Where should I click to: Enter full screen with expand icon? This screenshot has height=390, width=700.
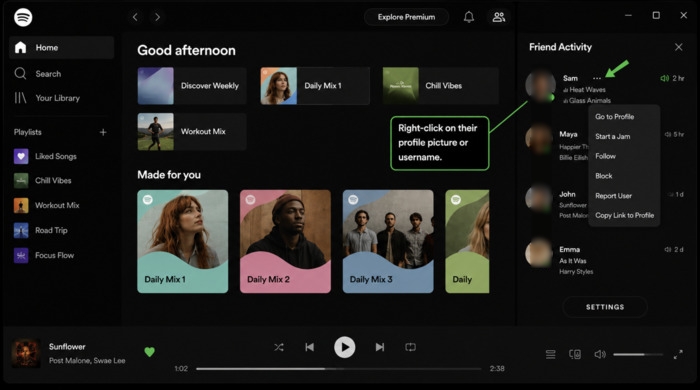678,354
